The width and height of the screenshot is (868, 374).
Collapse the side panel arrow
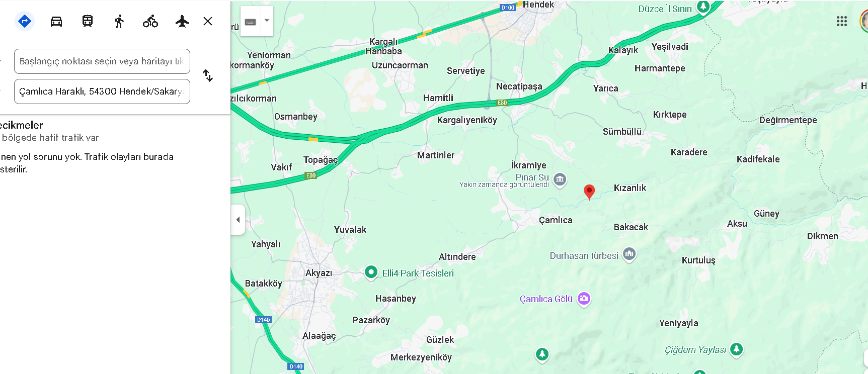point(238,220)
